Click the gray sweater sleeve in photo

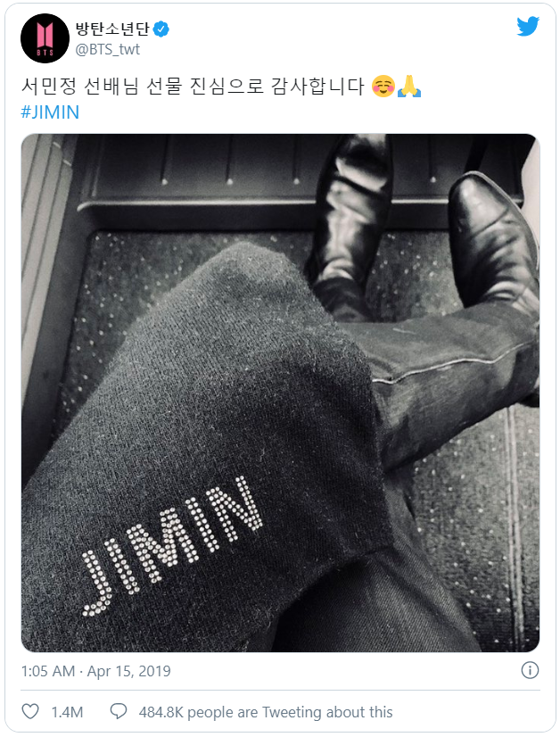point(202,446)
